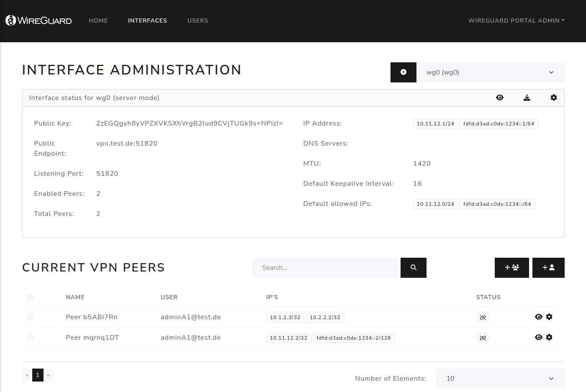
Task: Select the checkbox for Peer b5ABi7Rn
Action: coord(30,317)
